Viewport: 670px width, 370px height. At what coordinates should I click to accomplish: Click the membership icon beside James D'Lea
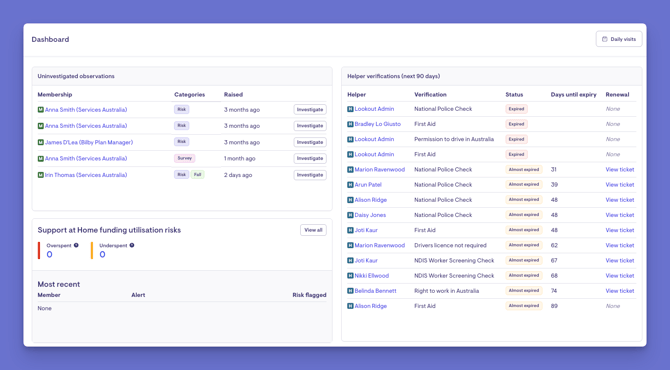tap(41, 142)
